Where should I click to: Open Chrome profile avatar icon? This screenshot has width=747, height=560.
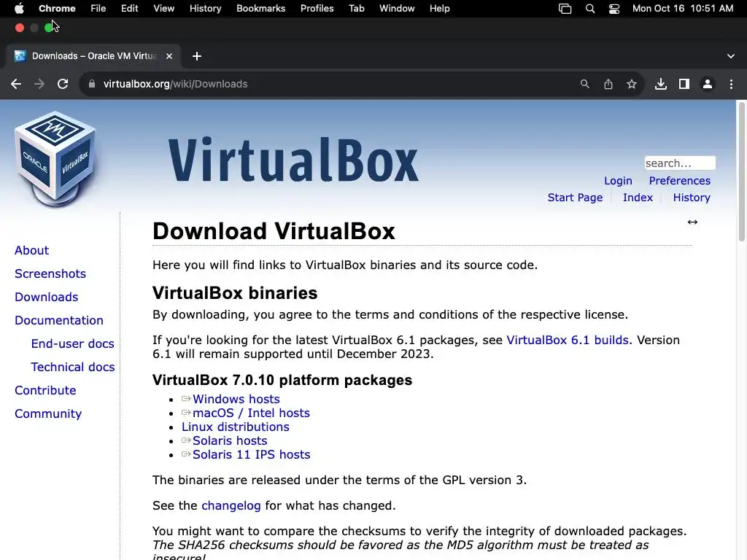tap(708, 85)
